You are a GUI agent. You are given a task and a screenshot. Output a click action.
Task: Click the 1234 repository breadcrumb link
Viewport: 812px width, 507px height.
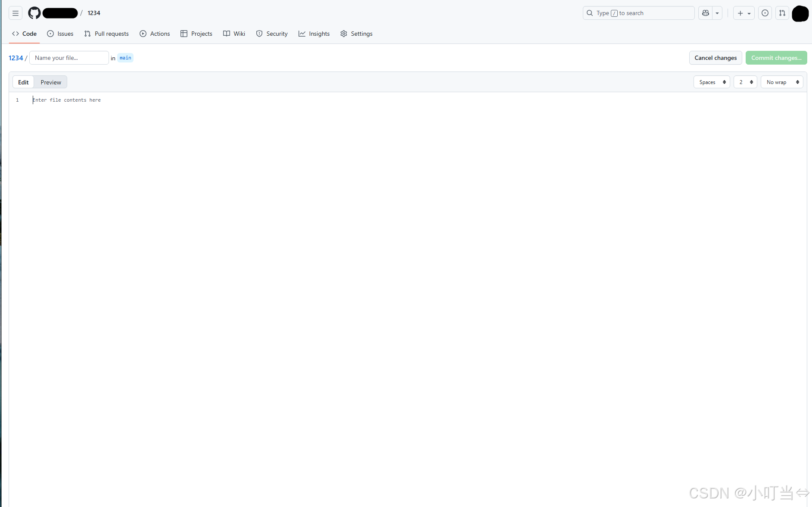pyautogui.click(x=16, y=58)
